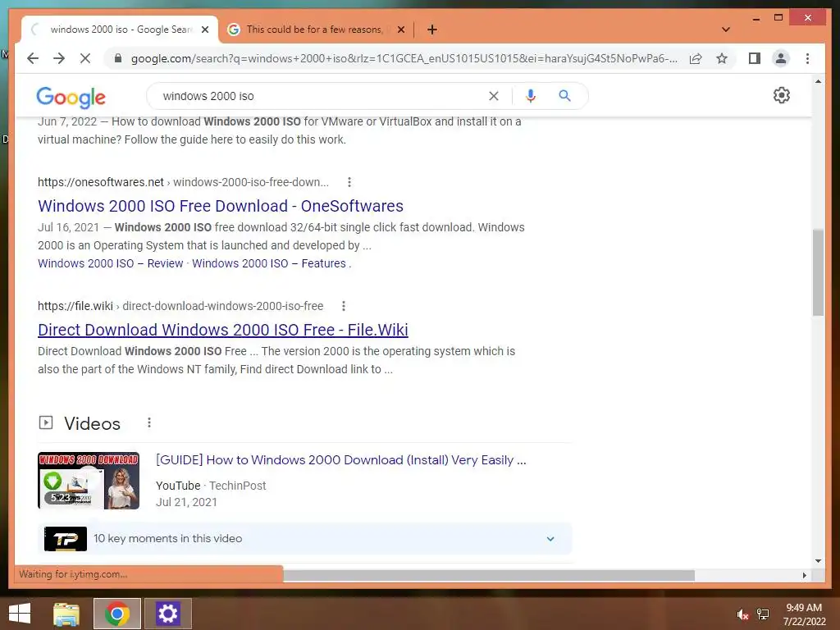Click the 'https://onesoftwares.net' result URL text
840x630 pixels.
(101, 182)
